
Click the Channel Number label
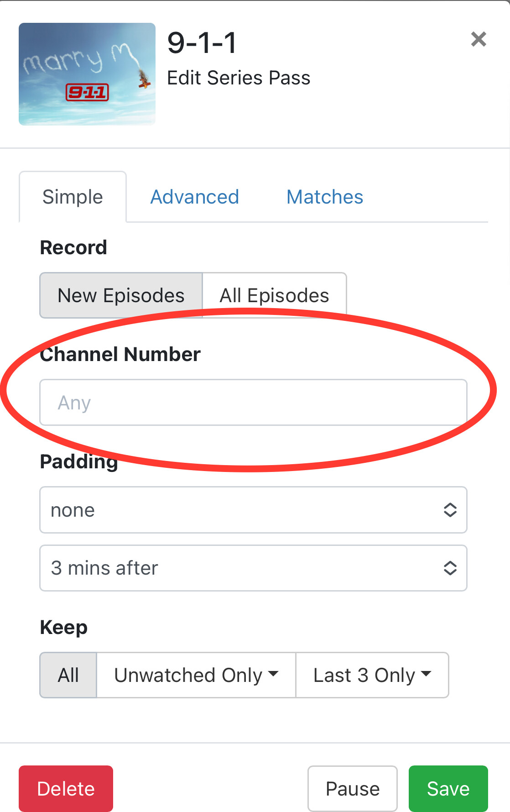coord(120,355)
